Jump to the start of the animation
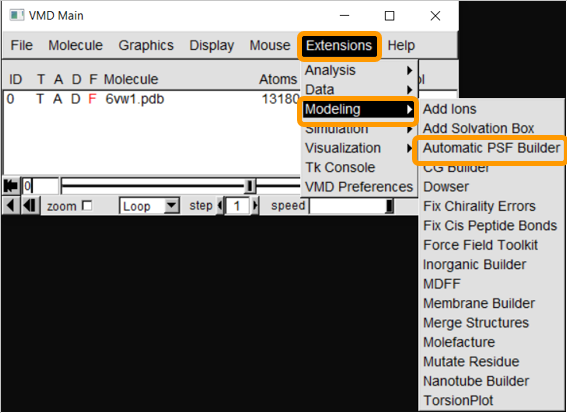This screenshot has width=567, height=413. coord(11,186)
